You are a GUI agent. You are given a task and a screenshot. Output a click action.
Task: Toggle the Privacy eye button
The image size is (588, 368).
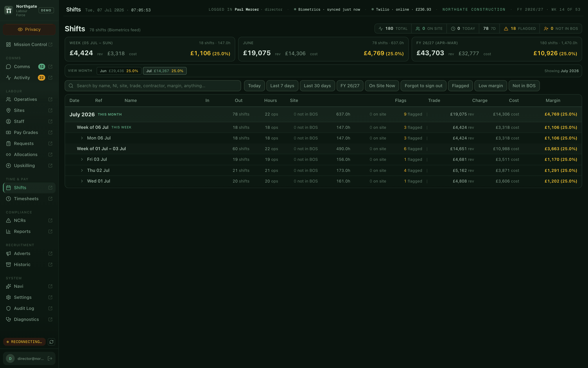(29, 29)
